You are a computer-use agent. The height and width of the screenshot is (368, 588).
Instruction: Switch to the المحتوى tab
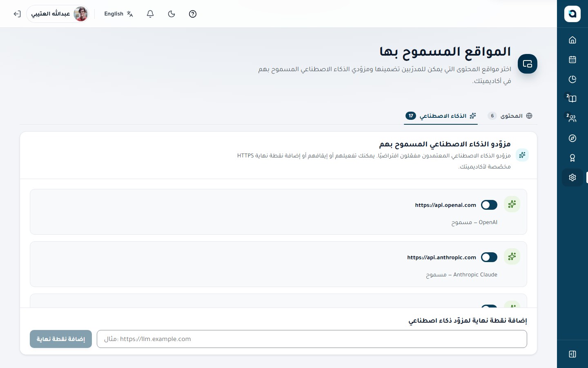point(510,116)
